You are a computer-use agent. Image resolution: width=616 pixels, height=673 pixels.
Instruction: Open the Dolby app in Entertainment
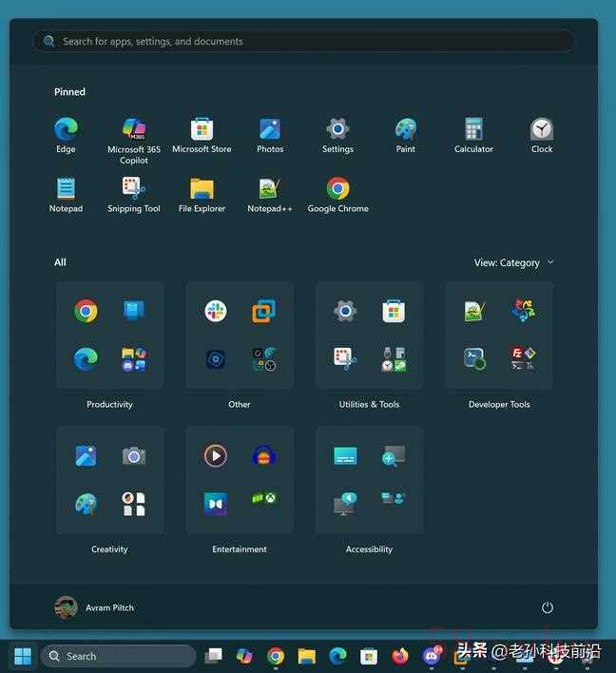[216, 504]
